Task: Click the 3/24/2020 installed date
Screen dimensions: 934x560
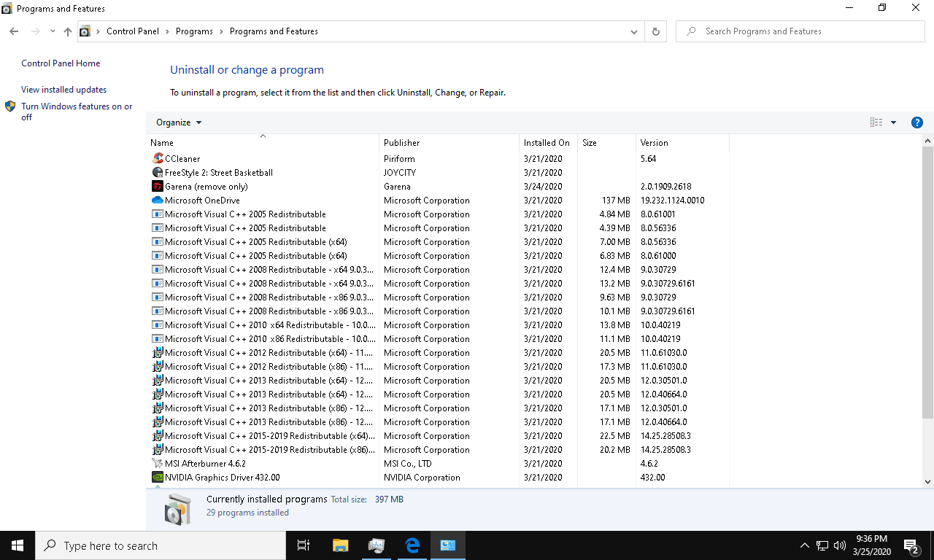Action: click(543, 187)
